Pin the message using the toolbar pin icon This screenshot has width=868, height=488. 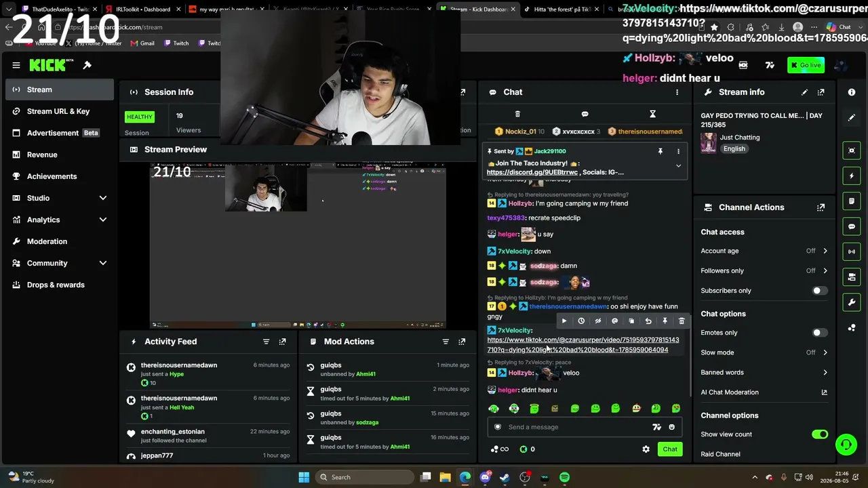tap(665, 321)
